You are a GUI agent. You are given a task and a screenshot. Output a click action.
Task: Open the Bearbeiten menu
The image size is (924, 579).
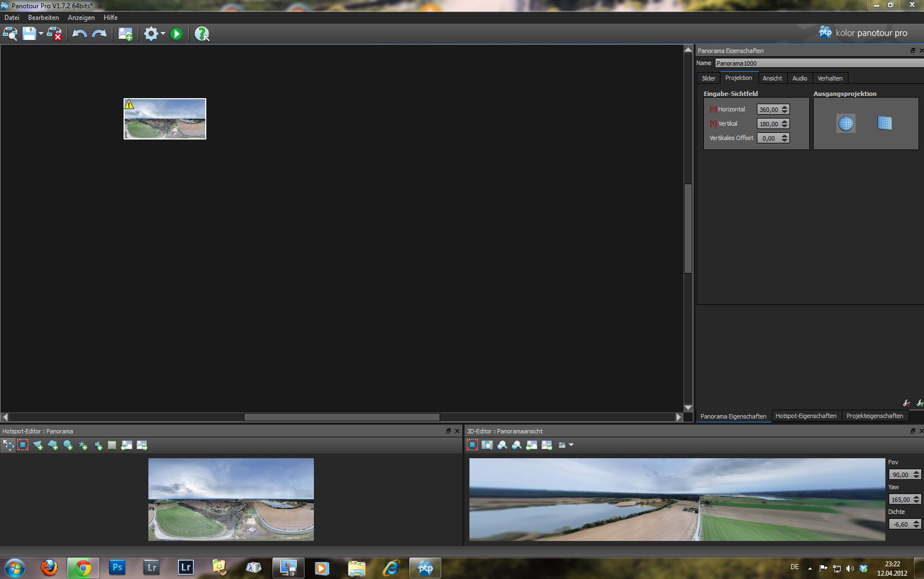(43, 18)
